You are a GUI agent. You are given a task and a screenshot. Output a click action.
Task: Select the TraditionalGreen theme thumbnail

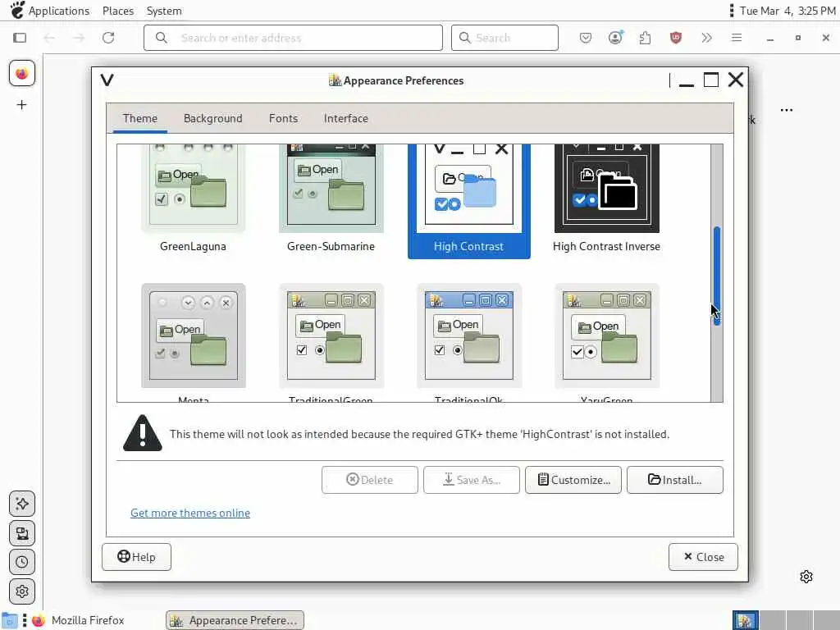pyautogui.click(x=331, y=336)
